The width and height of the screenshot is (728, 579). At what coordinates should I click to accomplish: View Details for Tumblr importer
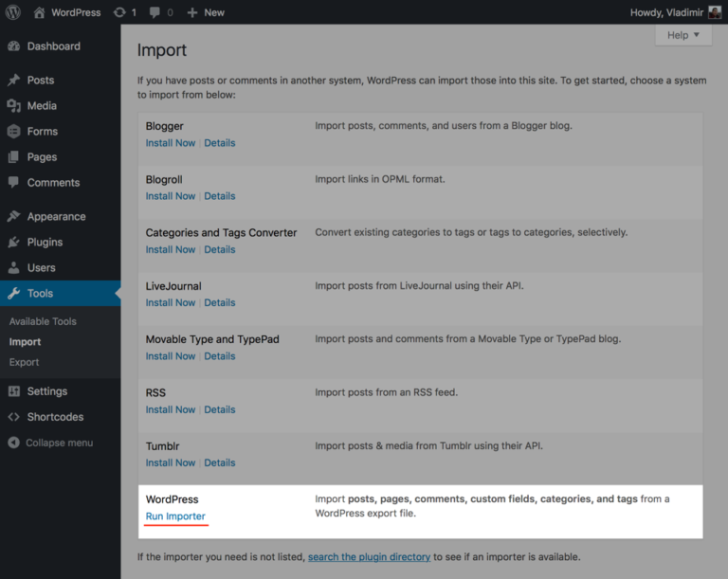coord(220,463)
